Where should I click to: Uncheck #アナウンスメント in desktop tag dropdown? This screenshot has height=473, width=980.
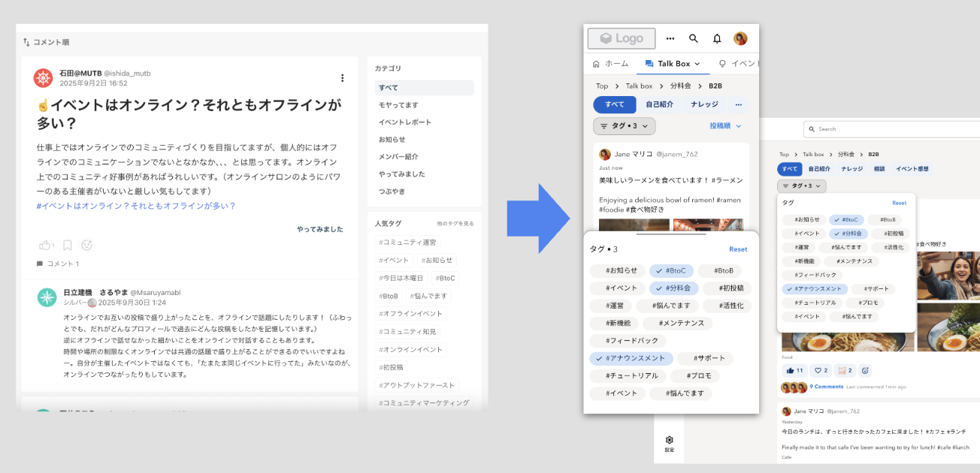pyautogui.click(x=815, y=288)
